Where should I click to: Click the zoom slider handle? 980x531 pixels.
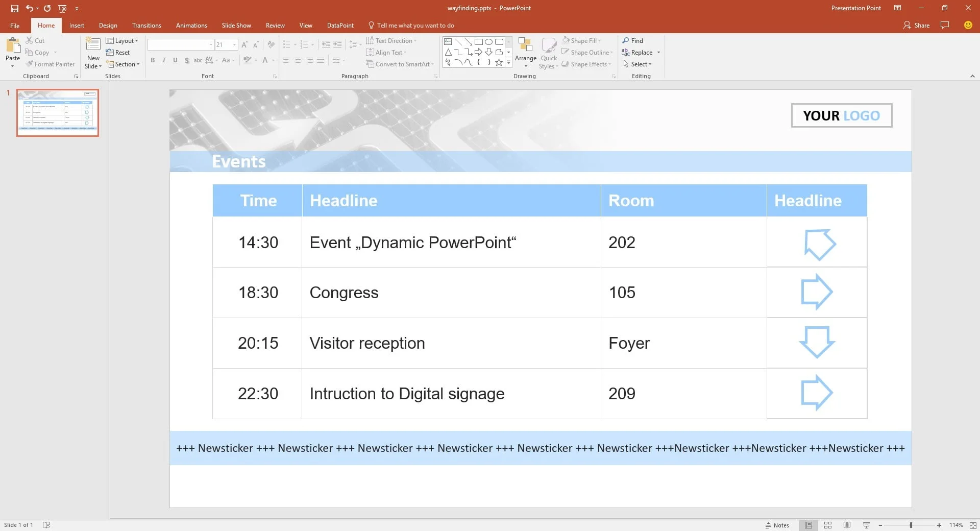coord(911,525)
